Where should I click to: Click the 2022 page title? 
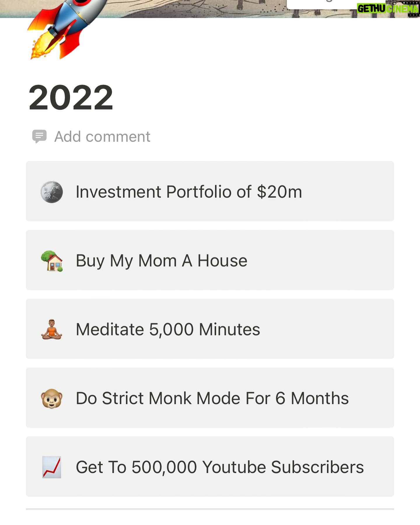click(x=71, y=97)
